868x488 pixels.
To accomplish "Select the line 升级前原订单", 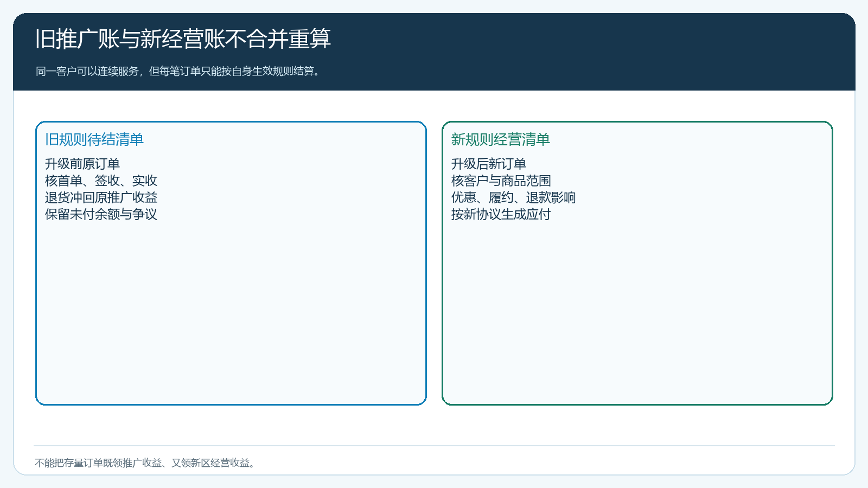I will [x=82, y=164].
